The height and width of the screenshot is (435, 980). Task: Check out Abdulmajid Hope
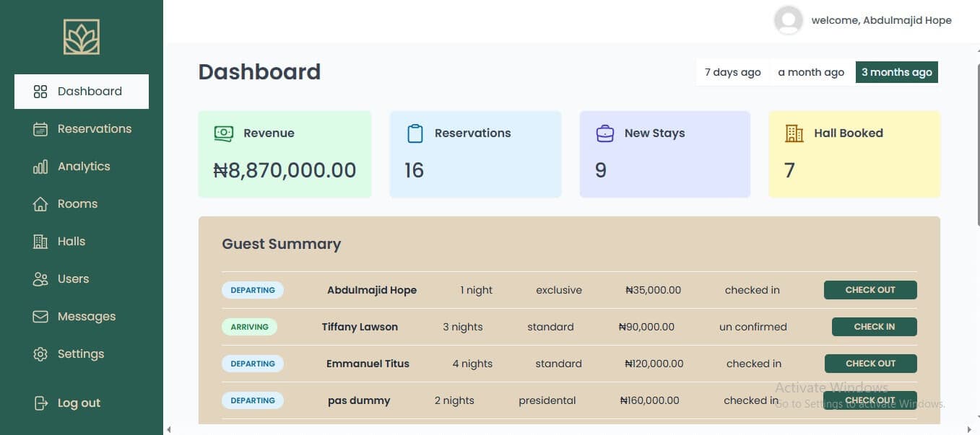tap(870, 289)
